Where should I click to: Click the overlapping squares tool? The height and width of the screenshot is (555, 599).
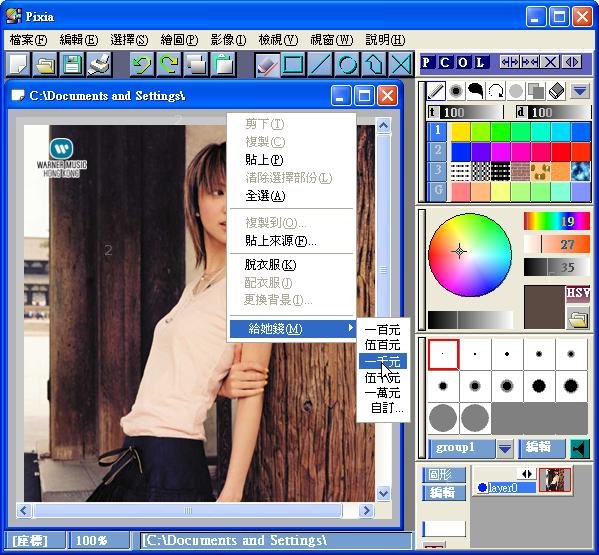pos(536,91)
